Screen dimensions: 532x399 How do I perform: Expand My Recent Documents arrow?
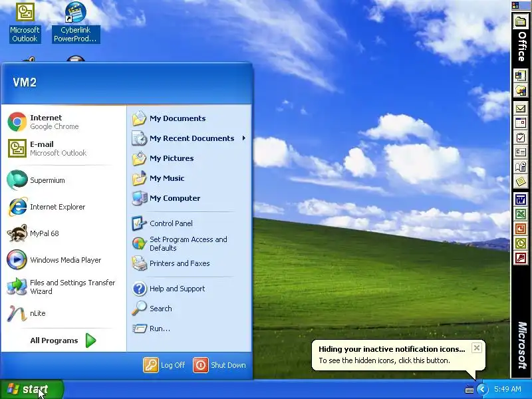click(244, 138)
